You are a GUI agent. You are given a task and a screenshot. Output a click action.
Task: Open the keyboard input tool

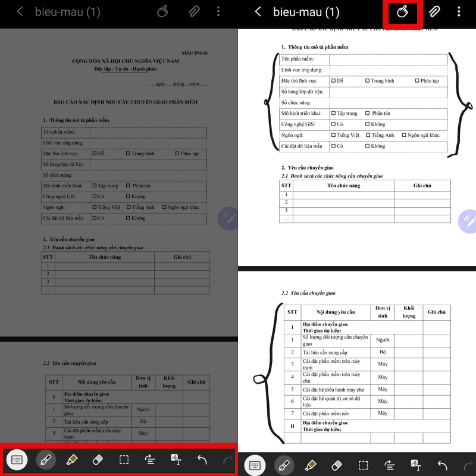(17, 459)
